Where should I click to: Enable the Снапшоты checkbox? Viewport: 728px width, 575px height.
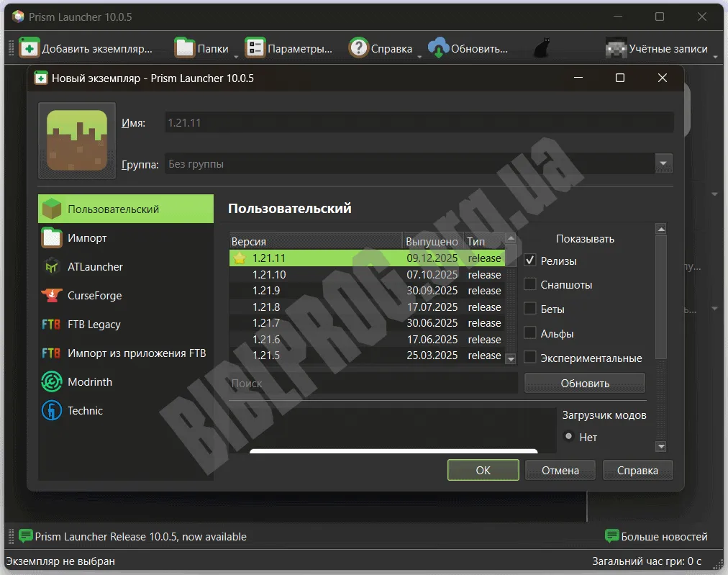pyautogui.click(x=529, y=284)
